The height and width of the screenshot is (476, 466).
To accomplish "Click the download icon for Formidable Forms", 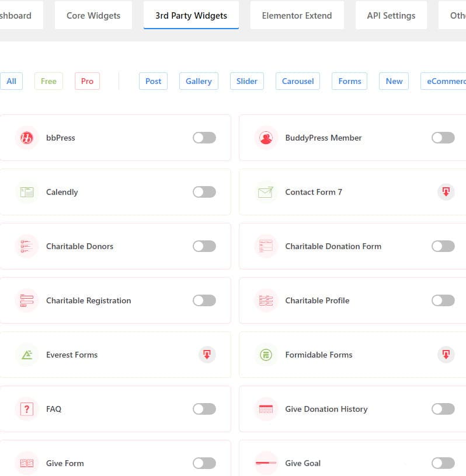I will (x=446, y=355).
